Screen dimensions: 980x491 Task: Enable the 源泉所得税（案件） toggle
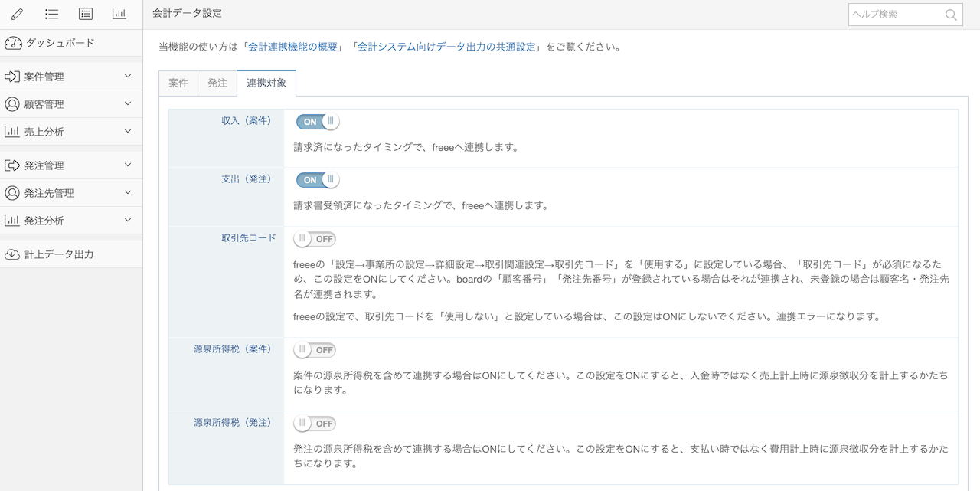point(315,349)
